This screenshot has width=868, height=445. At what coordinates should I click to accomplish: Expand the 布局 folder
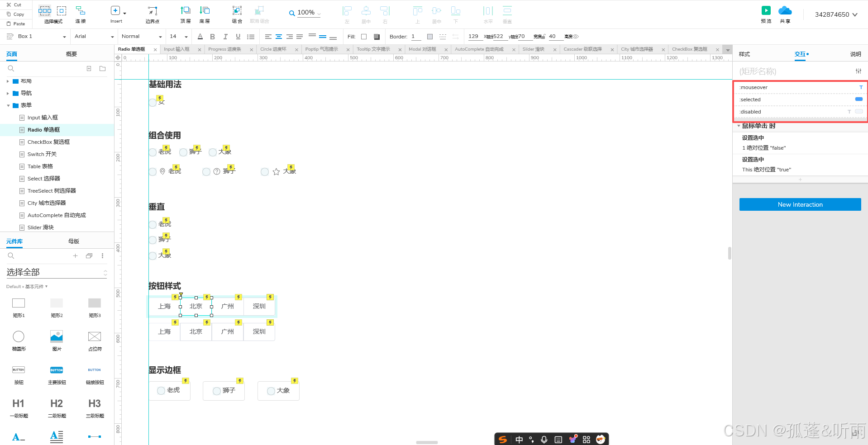8,81
